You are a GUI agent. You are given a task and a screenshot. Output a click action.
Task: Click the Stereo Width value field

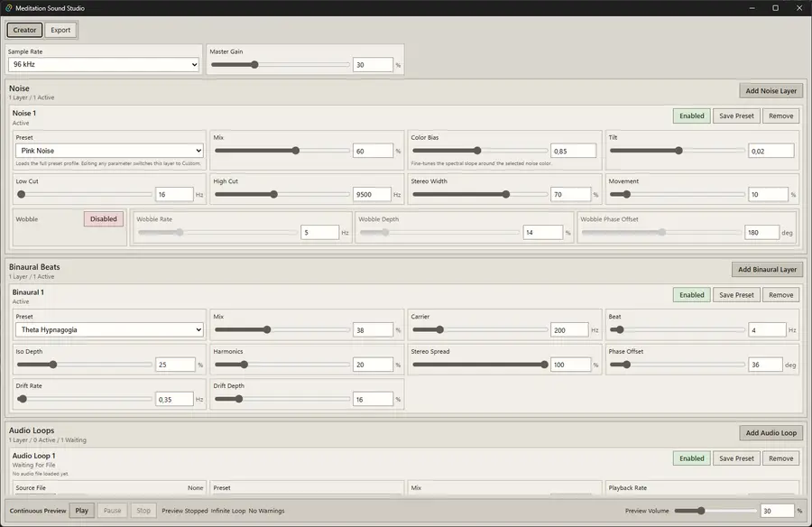point(571,194)
